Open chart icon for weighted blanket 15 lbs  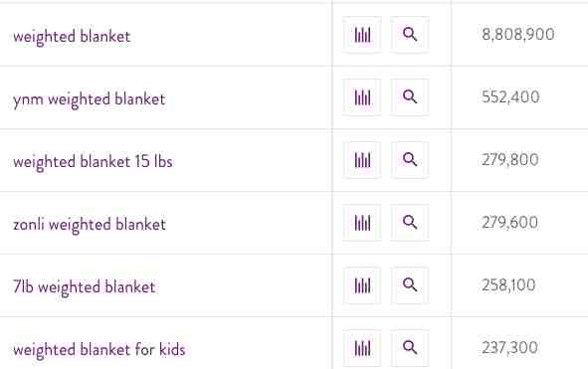[362, 160]
